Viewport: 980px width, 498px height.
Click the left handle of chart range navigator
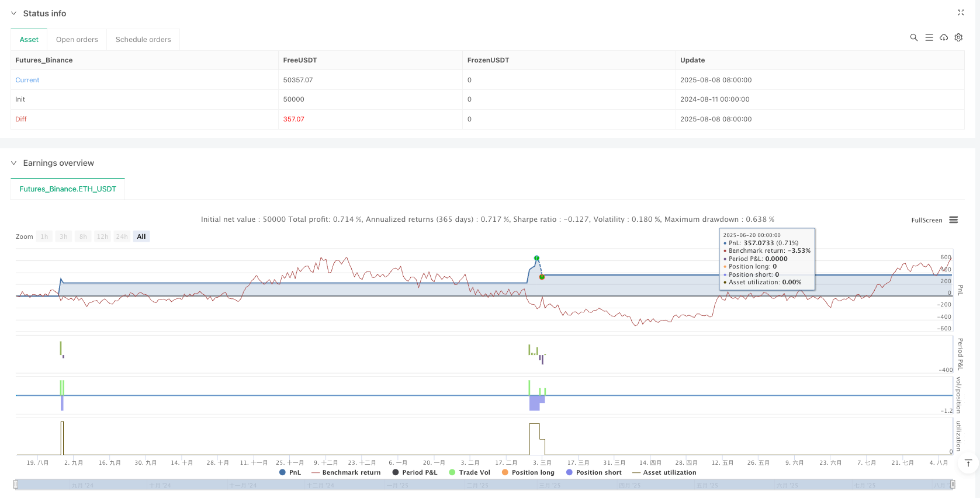tap(16, 484)
